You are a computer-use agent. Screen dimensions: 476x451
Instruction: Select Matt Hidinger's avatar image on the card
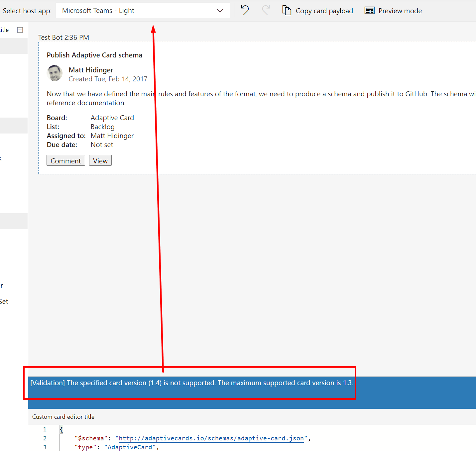coord(55,73)
